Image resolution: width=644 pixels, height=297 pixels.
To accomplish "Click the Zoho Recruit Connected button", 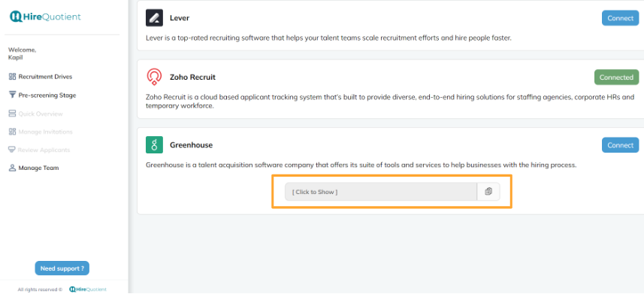I will pyautogui.click(x=616, y=77).
